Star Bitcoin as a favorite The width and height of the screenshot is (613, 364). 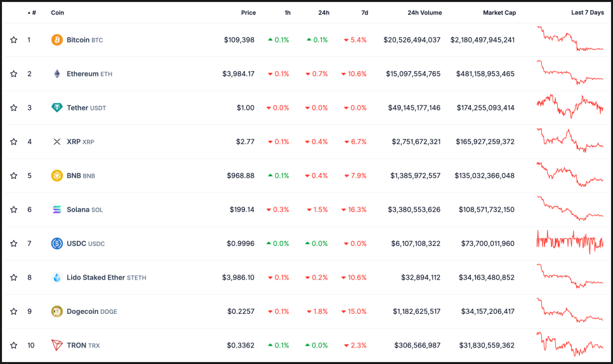(x=14, y=40)
